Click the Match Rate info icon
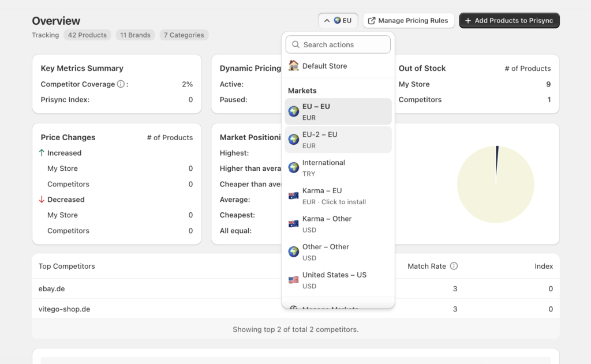Viewport: 591px width, 364px height. click(x=454, y=266)
